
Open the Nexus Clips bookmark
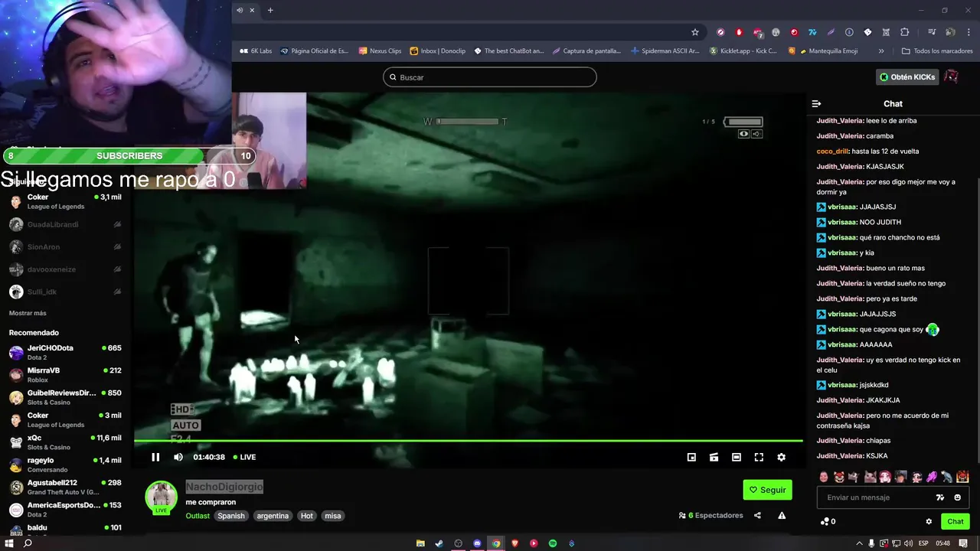[x=380, y=51]
